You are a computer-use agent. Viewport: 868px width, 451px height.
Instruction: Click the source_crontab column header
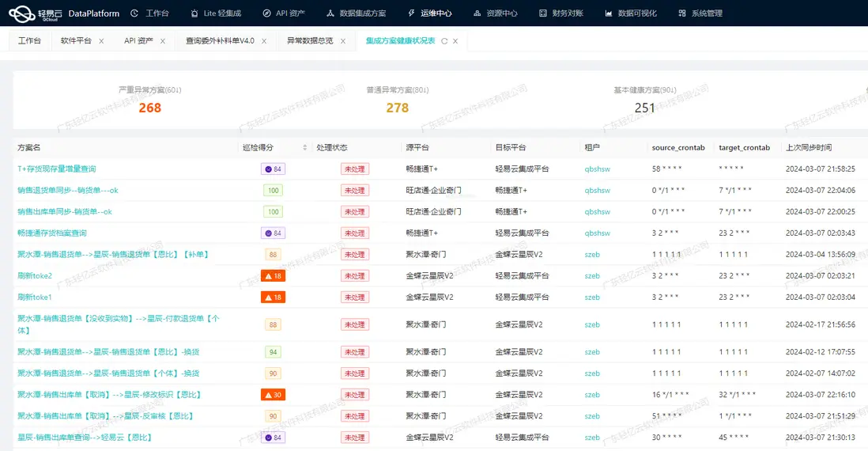[678, 147]
